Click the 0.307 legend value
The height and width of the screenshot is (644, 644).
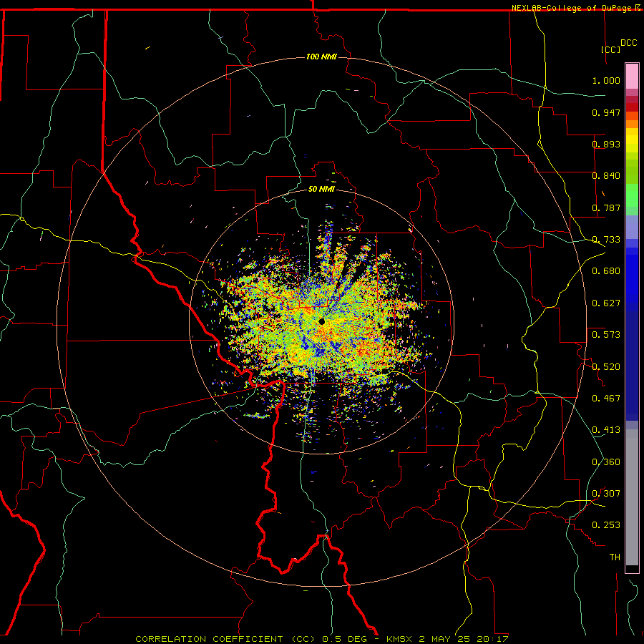click(x=606, y=494)
